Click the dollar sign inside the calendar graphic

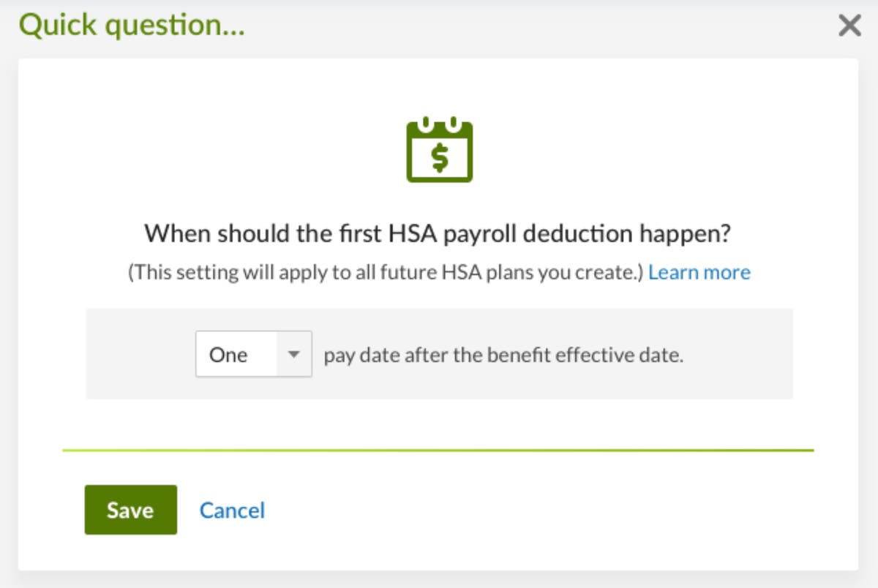coord(438,156)
